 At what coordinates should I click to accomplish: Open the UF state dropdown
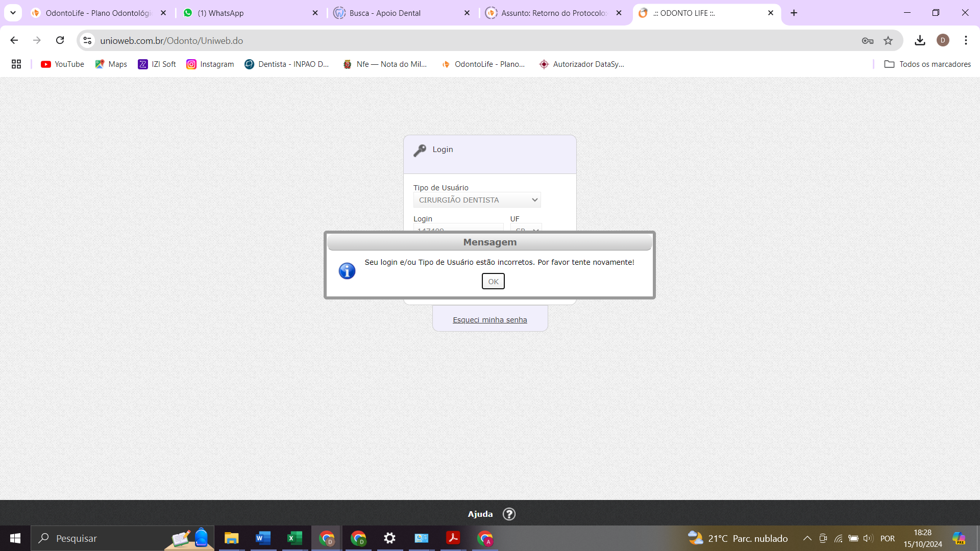(x=526, y=228)
